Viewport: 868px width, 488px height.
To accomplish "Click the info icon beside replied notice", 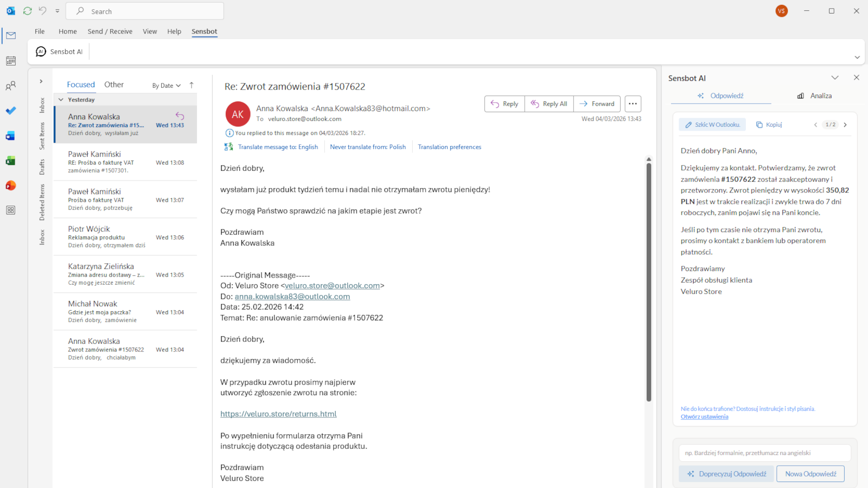I will pos(229,133).
